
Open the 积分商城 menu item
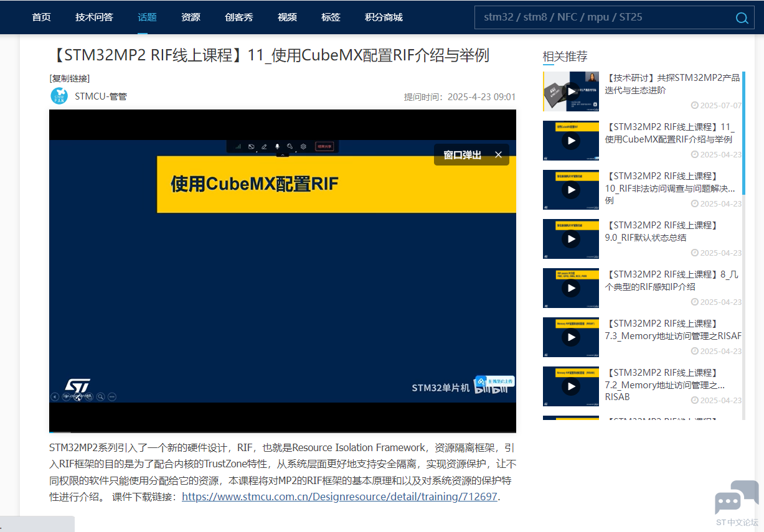point(384,17)
